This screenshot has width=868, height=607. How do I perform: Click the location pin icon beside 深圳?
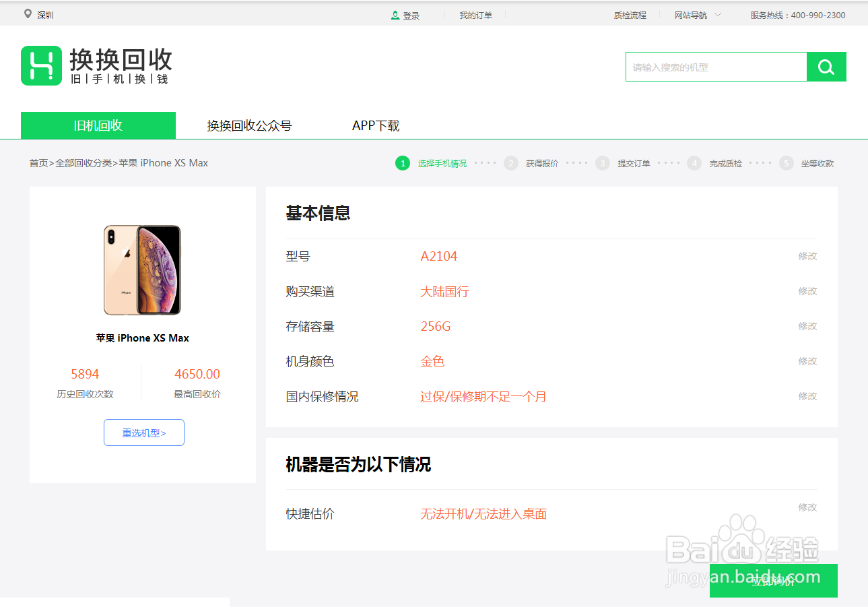tap(28, 14)
